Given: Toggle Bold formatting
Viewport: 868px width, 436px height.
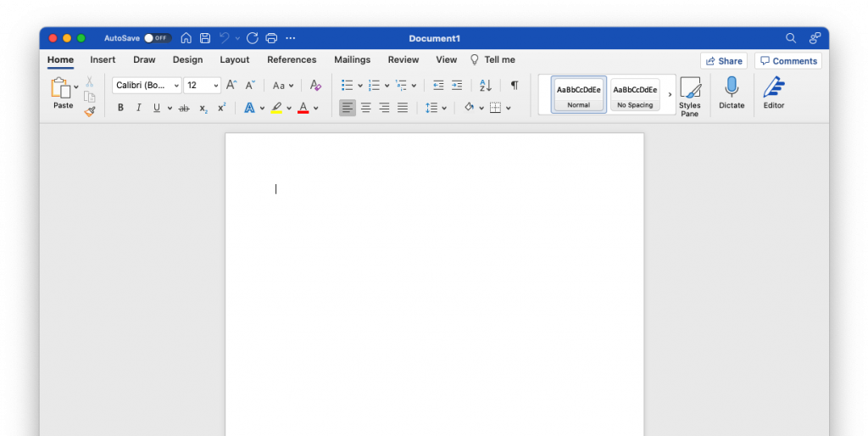Looking at the screenshot, I should (120, 108).
